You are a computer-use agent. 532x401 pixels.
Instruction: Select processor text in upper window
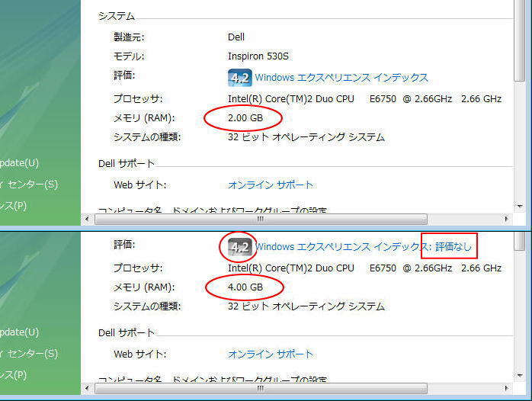pos(365,99)
